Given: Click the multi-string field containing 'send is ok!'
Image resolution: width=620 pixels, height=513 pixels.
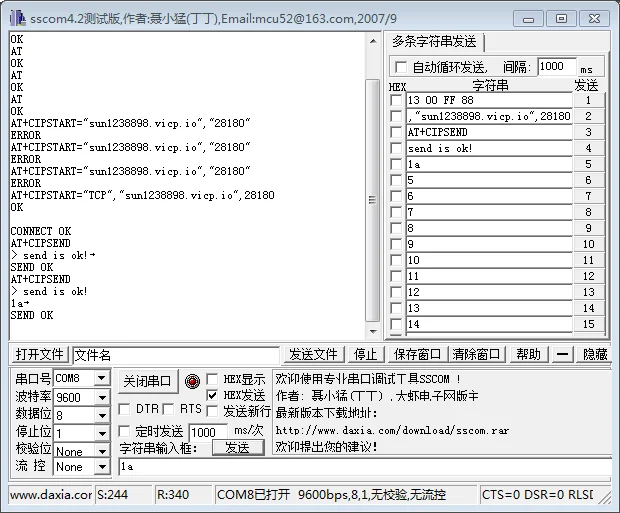Looking at the screenshot, I should pyautogui.click(x=489, y=148).
